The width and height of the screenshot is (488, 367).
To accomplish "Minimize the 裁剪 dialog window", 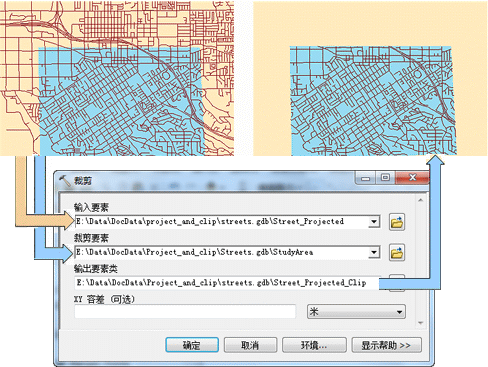I will [x=366, y=178].
